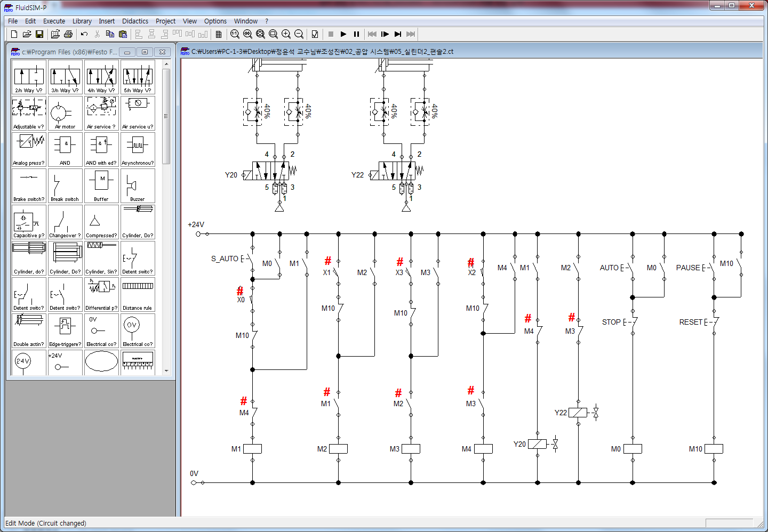Click the Y20 solenoid coil symbol
Image resolution: width=768 pixels, height=532 pixels.
(538, 444)
